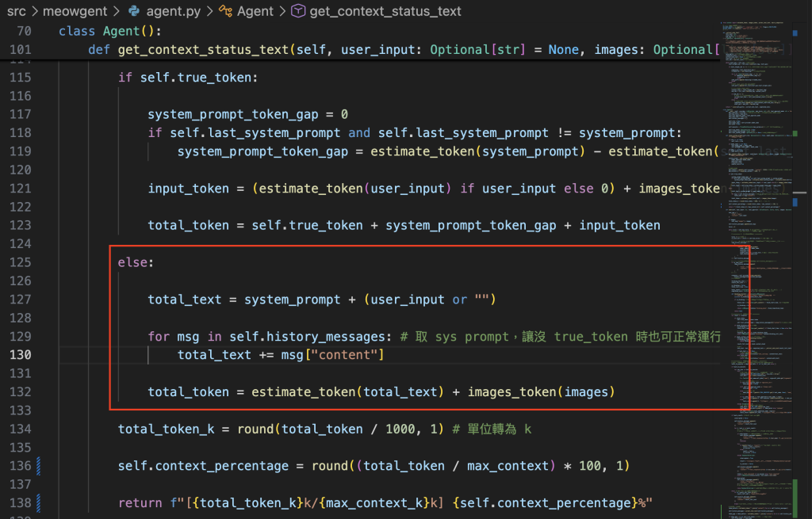Open the agent.py breadcrumb dropdown
The width and height of the screenshot is (812, 519).
[x=173, y=11]
